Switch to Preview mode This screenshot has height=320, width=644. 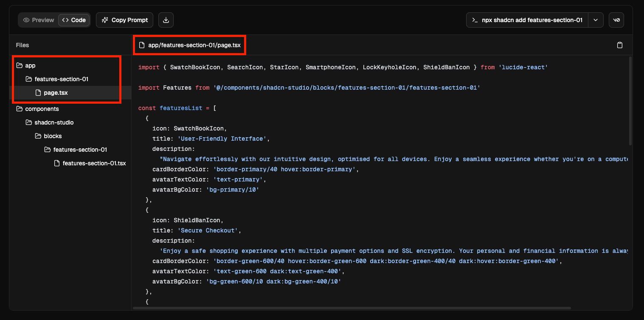coord(39,20)
